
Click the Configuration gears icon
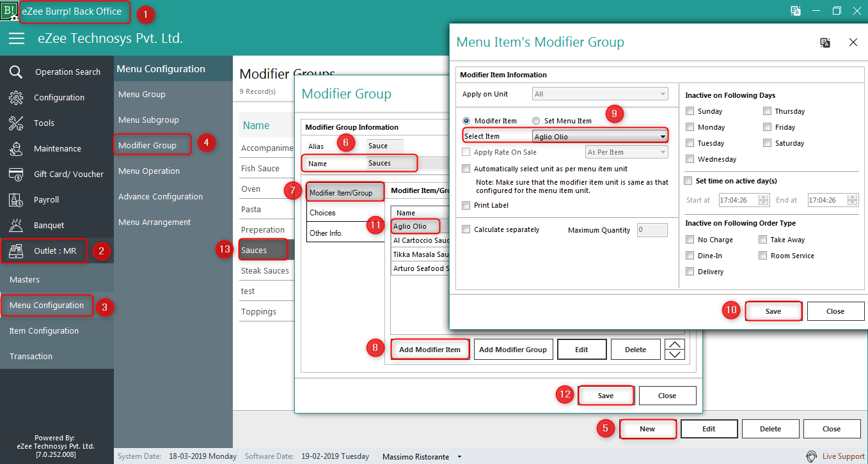click(x=16, y=97)
